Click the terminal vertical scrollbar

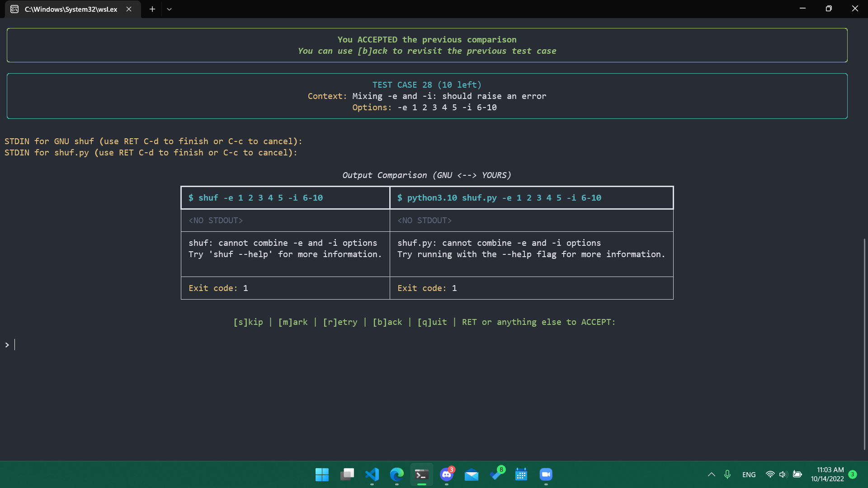864,343
